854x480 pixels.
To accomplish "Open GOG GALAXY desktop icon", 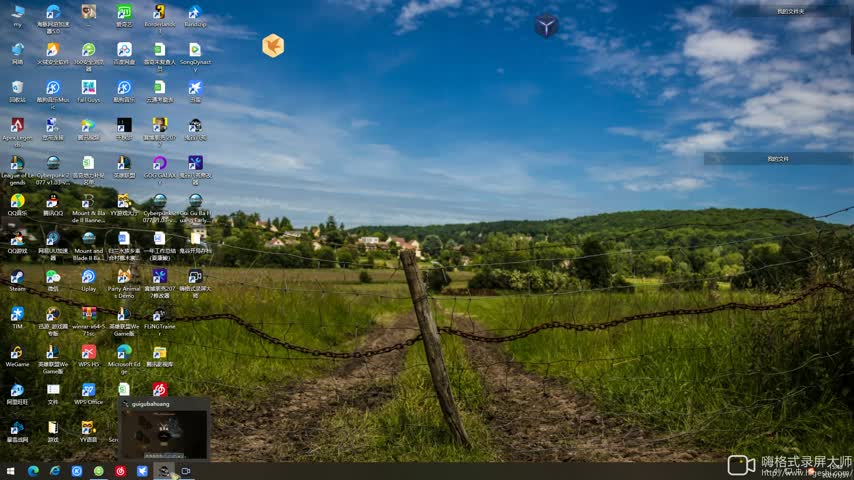I will tap(159, 164).
